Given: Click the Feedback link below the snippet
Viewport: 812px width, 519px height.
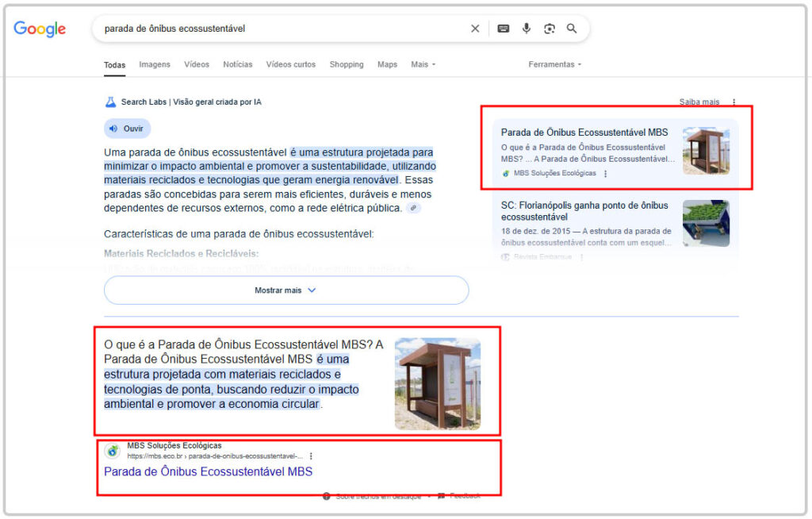Looking at the screenshot, I should pyautogui.click(x=460, y=496).
